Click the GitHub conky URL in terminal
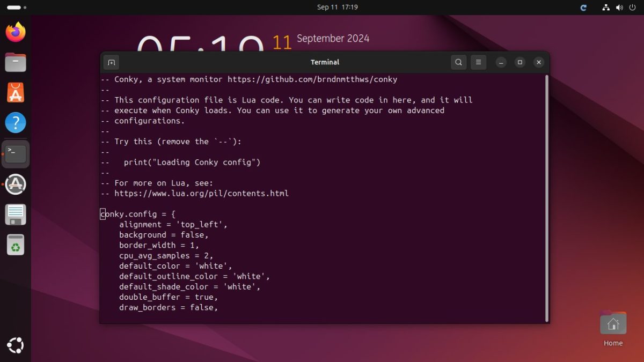Image resolution: width=644 pixels, height=362 pixels. point(312,79)
